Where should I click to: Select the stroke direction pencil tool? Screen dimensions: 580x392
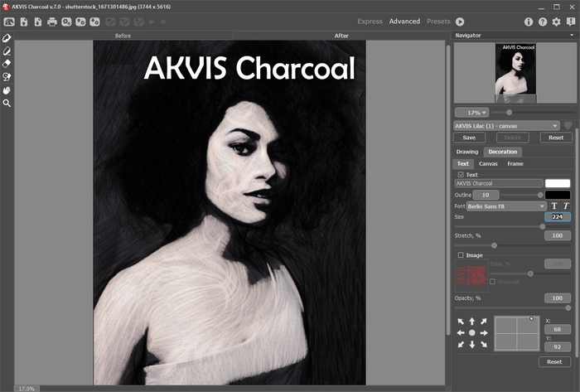(7, 38)
